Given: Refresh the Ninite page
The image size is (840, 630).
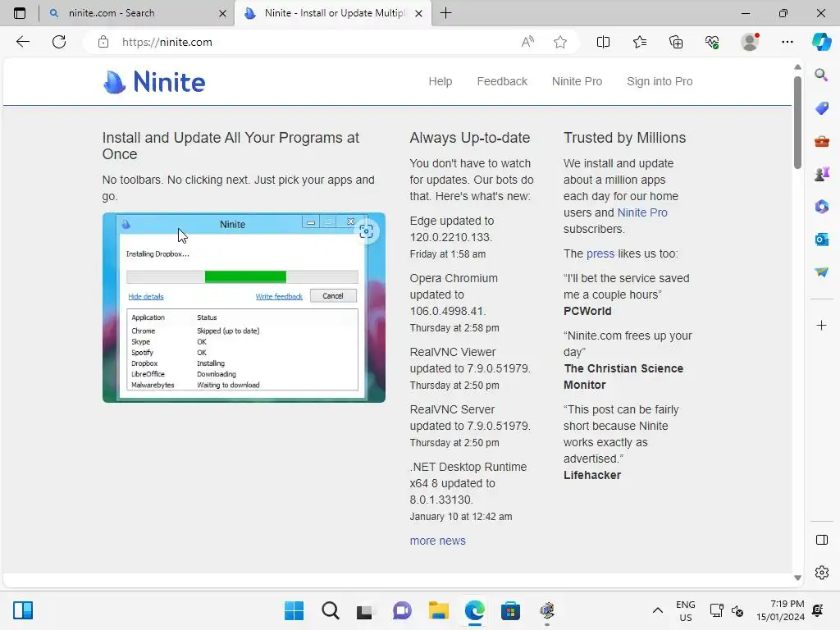Looking at the screenshot, I should tap(59, 42).
